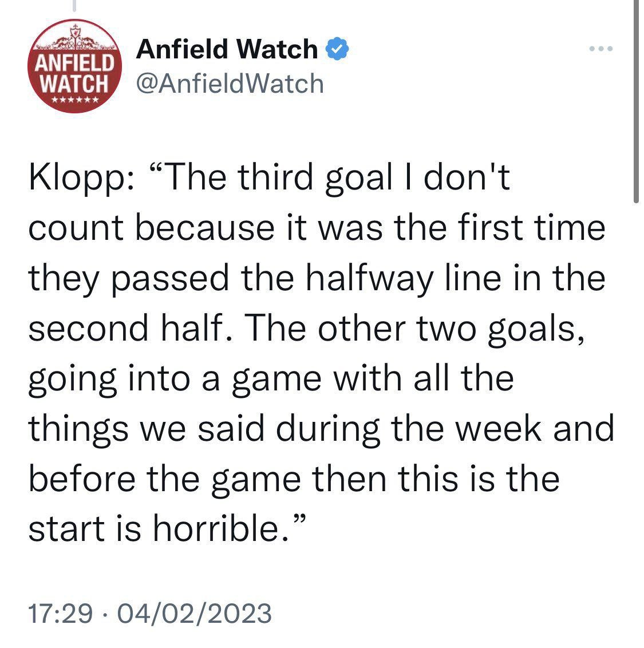Click the phrase "halfway line" in the tweet
644x648 pixels.
pos(404,279)
